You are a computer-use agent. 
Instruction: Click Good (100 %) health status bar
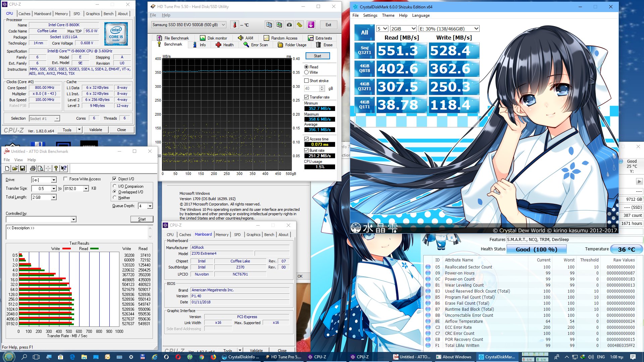pyautogui.click(x=536, y=249)
